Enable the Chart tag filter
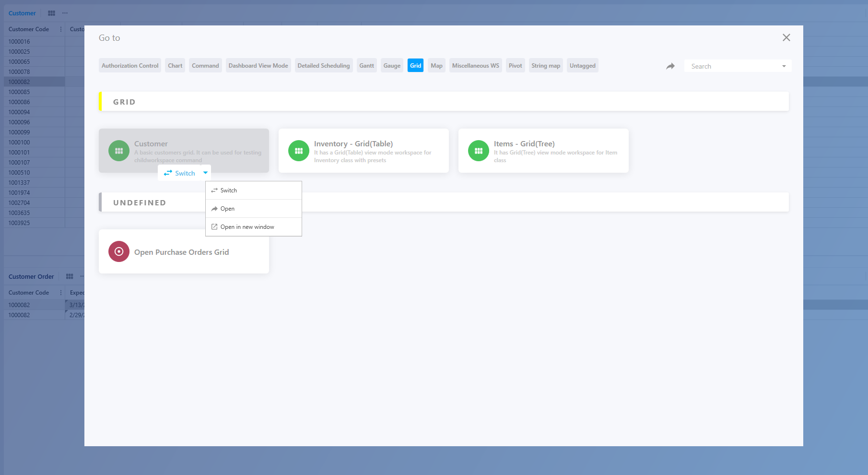This screenshot has width=868, height=475. (175, 65)
